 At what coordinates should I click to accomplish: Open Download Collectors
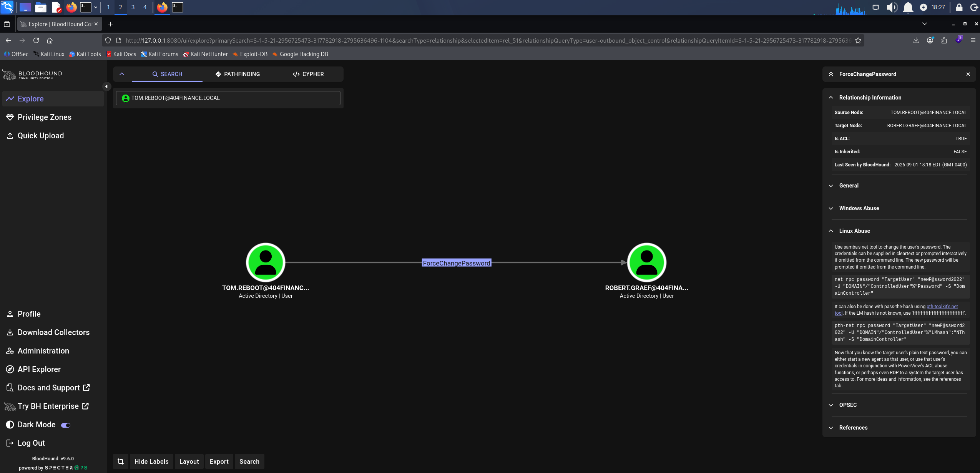tap(53, 332)
